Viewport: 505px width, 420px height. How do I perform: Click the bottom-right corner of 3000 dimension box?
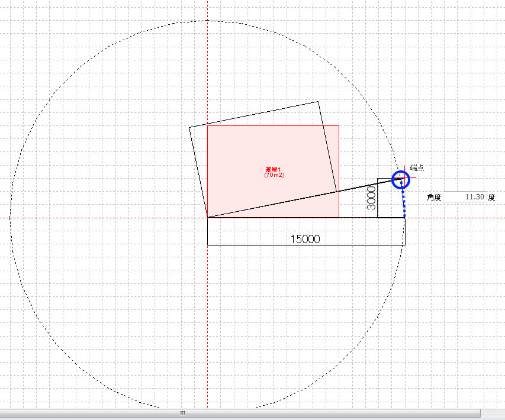[x=405, y=218]
